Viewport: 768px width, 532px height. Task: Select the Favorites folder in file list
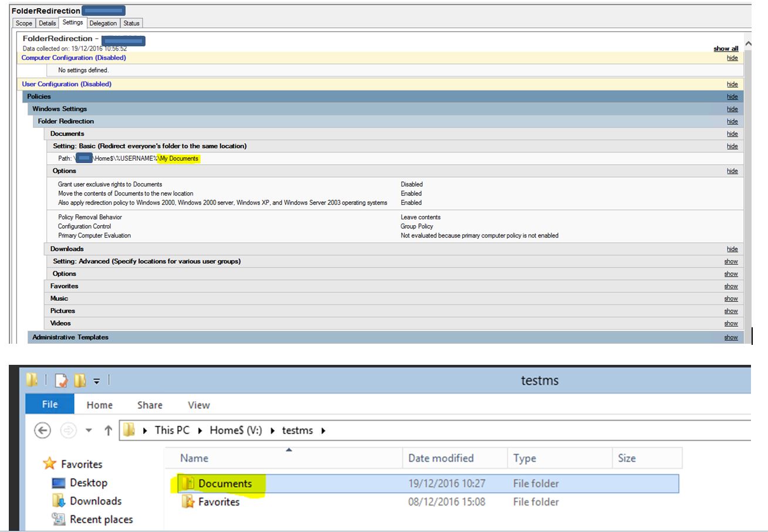pos(218,502)
